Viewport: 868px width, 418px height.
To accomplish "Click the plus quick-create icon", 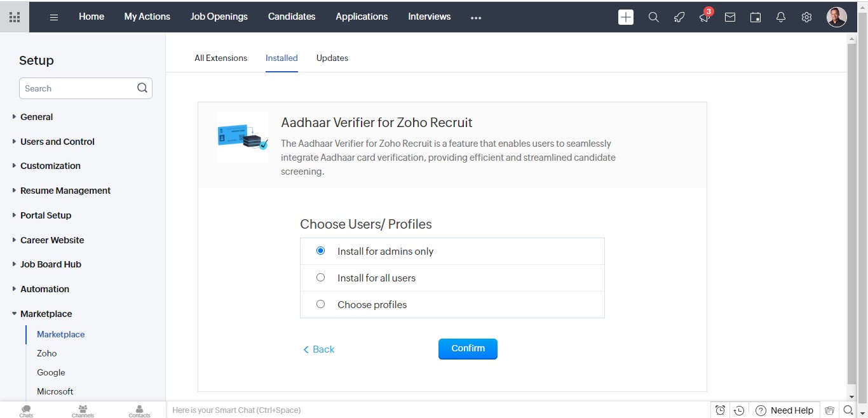I will (x=626, y=17).
